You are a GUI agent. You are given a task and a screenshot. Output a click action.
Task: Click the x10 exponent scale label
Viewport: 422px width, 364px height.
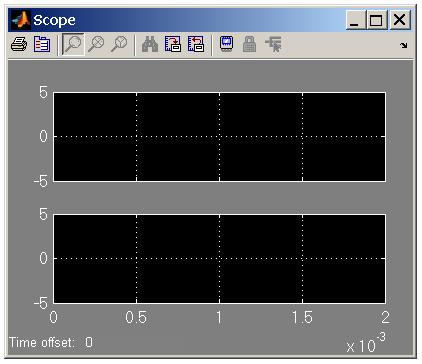[366, 343]
